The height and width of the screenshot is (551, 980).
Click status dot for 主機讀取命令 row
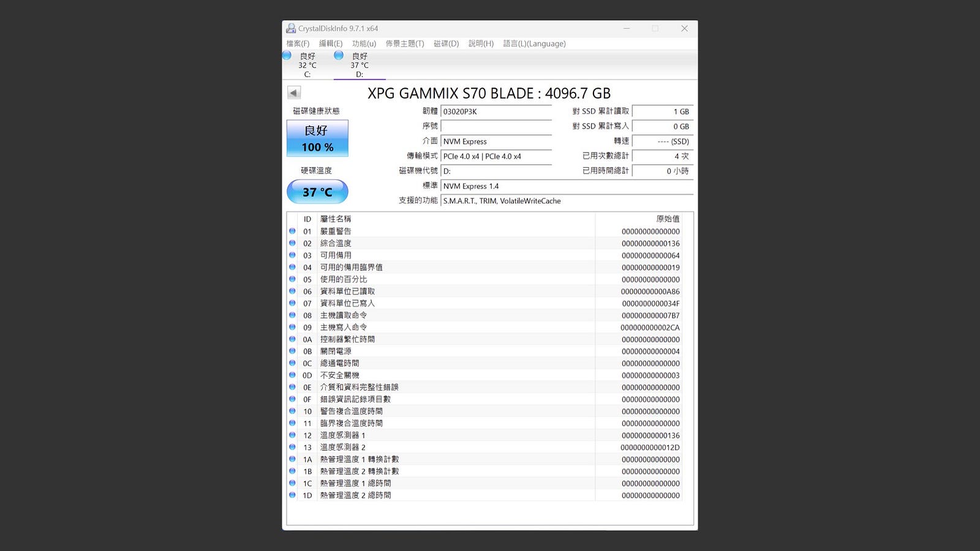coord(292,315)
